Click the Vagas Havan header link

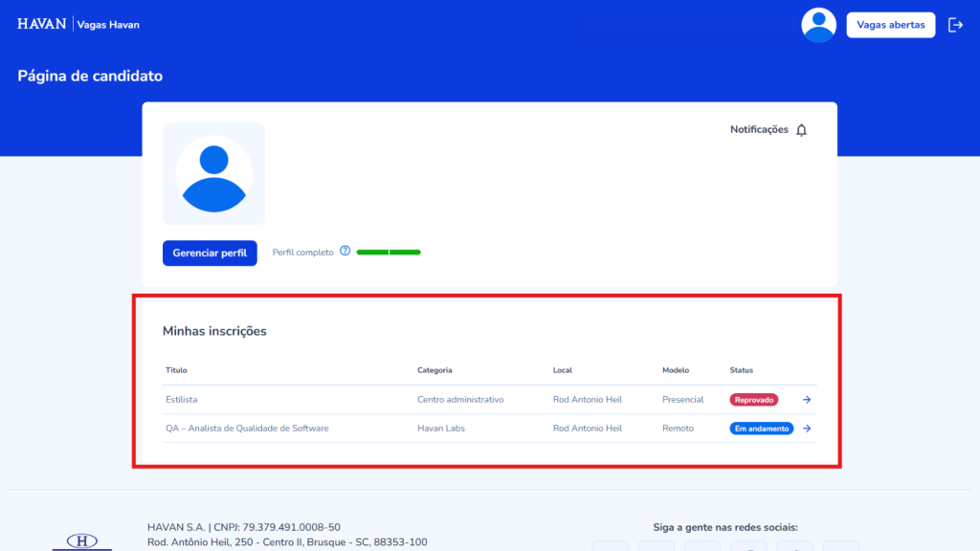108,25
